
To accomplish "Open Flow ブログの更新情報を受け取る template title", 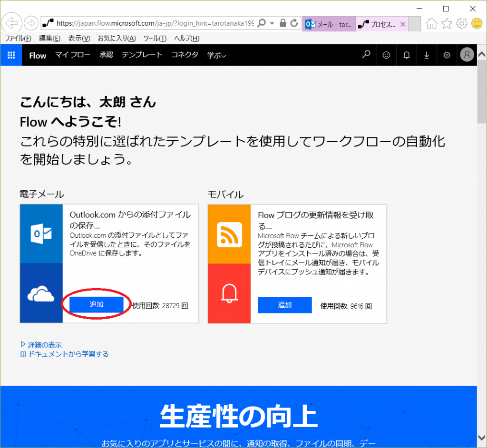I will pyautogui.click(x=316, y=220).
